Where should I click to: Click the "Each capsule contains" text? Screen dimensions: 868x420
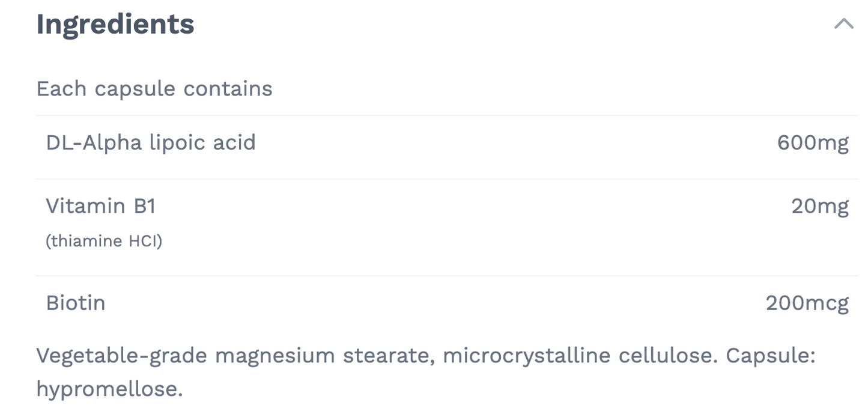click(154, 89)
